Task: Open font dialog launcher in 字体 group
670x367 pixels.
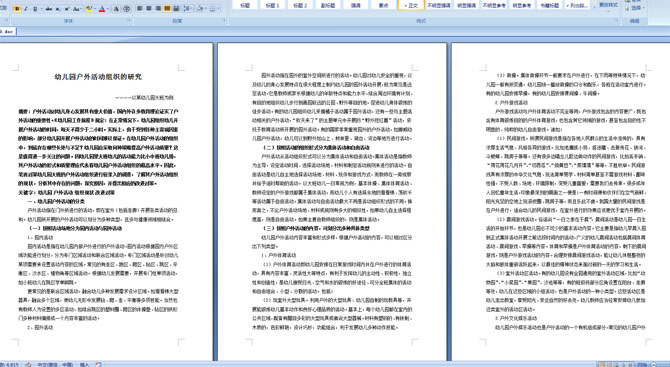Action: (129, 20)
